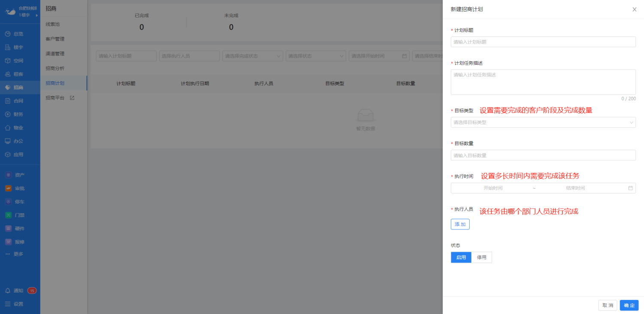Open the 硬件 hardware app icon
This screenshot has width=644, height=314.
coord(8,228)
